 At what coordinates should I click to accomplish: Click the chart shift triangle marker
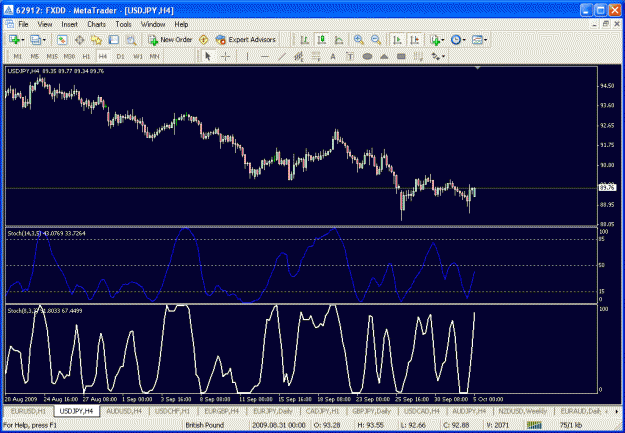(x=478, y=68)
